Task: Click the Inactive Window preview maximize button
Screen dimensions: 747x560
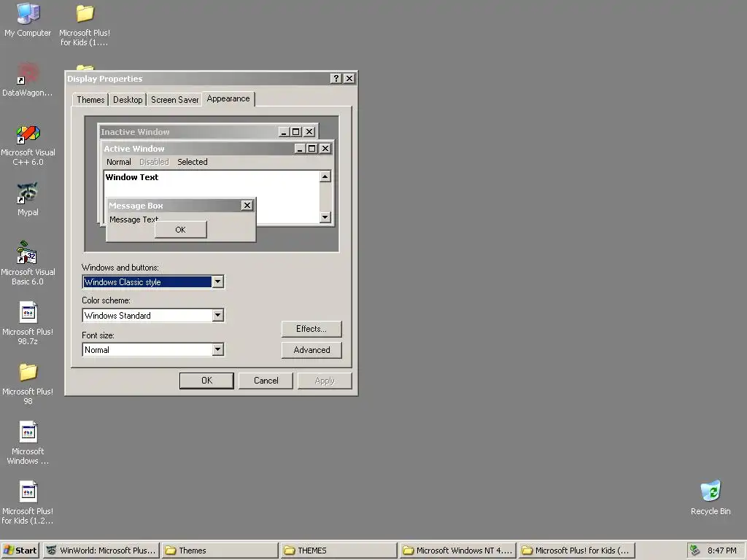Action: coord(296,132)
